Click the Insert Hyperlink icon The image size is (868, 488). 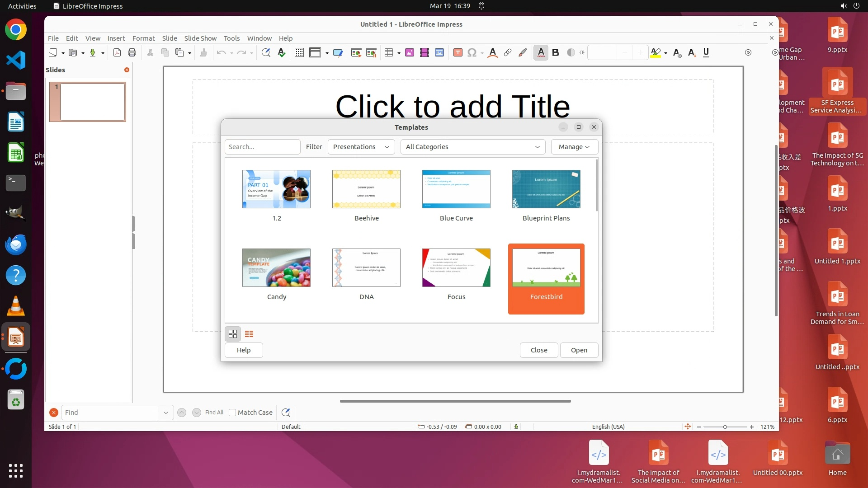(508, 53)
